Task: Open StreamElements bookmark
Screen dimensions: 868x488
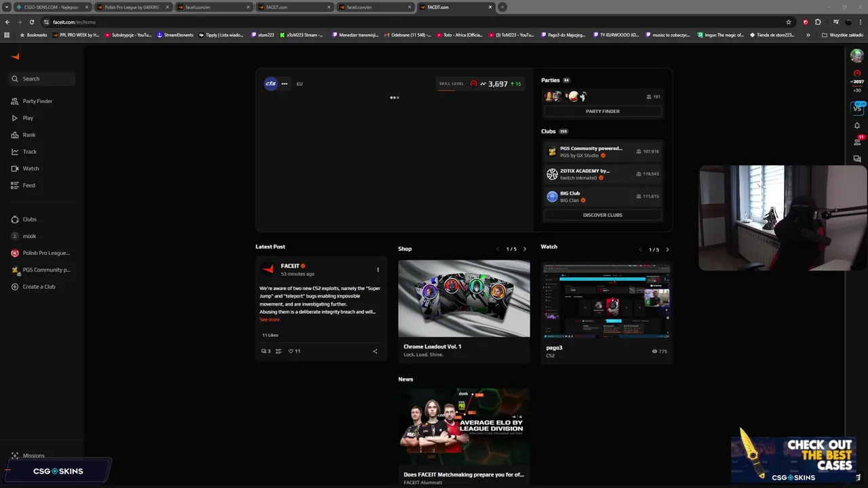Action: 175,35
